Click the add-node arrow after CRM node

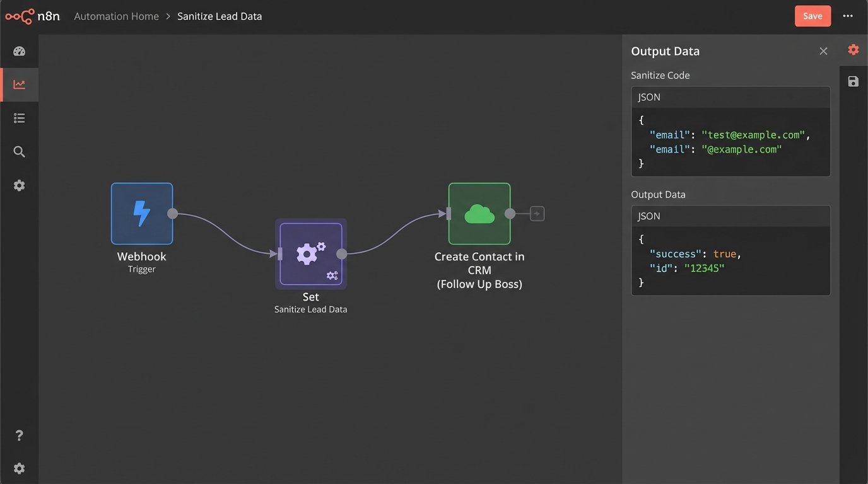[x=537, y=214]
